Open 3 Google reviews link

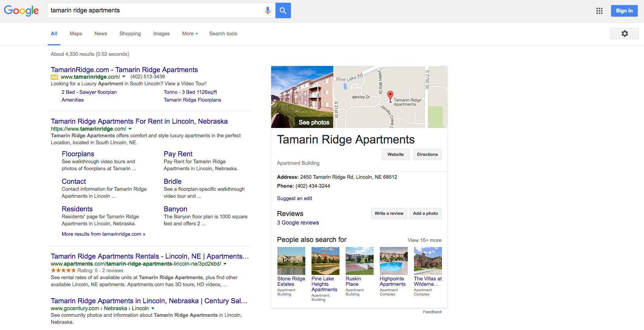click(x=298, y=223)
